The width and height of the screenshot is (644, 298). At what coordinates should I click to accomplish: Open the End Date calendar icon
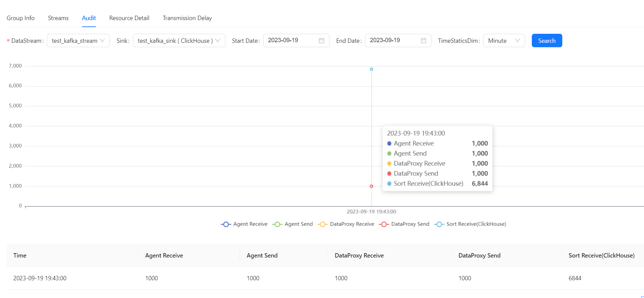(x=423, y=40)
